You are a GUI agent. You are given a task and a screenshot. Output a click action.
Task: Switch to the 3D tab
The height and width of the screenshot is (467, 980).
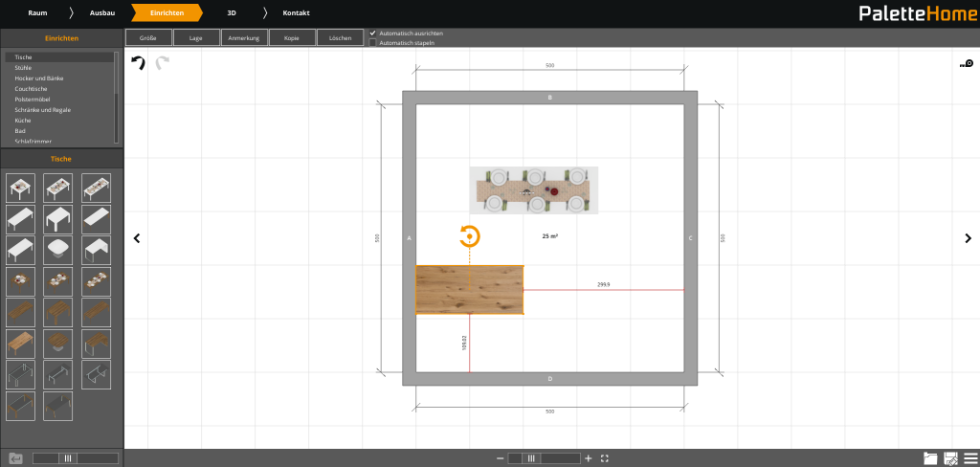pos(231,12)
